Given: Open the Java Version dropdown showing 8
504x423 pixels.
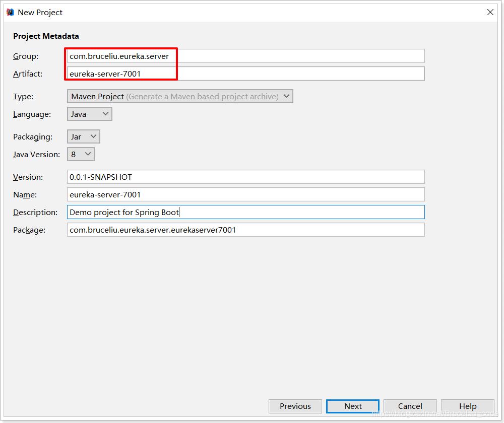Looking at the screenshot, I should coord(81,154).
